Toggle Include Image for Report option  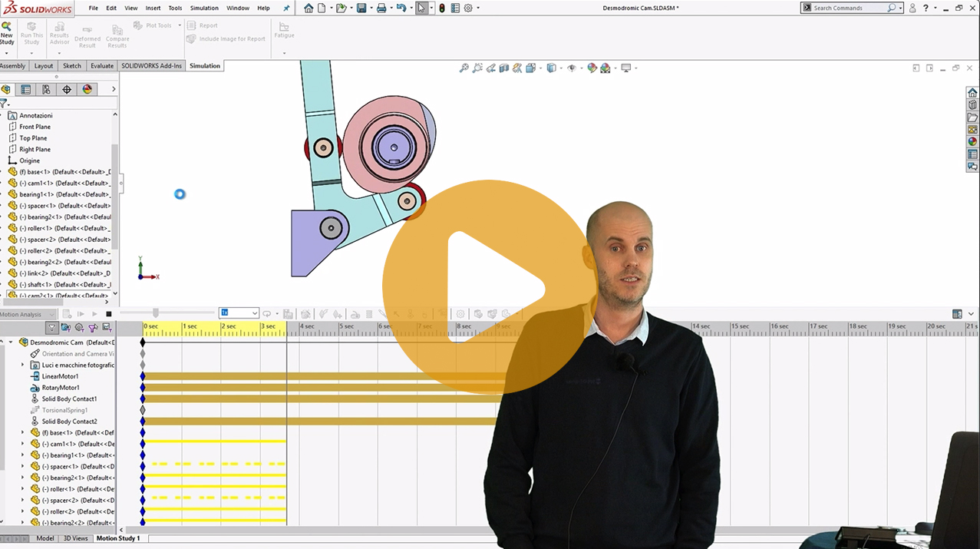tap(226, 38)
